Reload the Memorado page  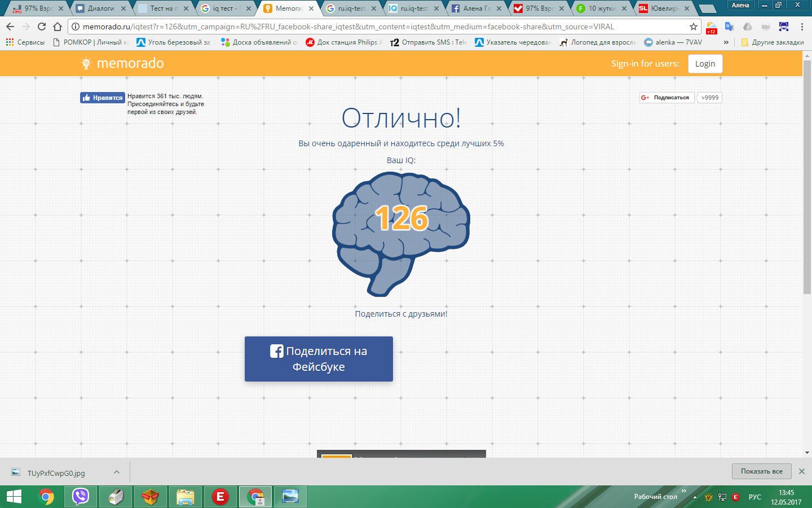click(x=42, y=27)
